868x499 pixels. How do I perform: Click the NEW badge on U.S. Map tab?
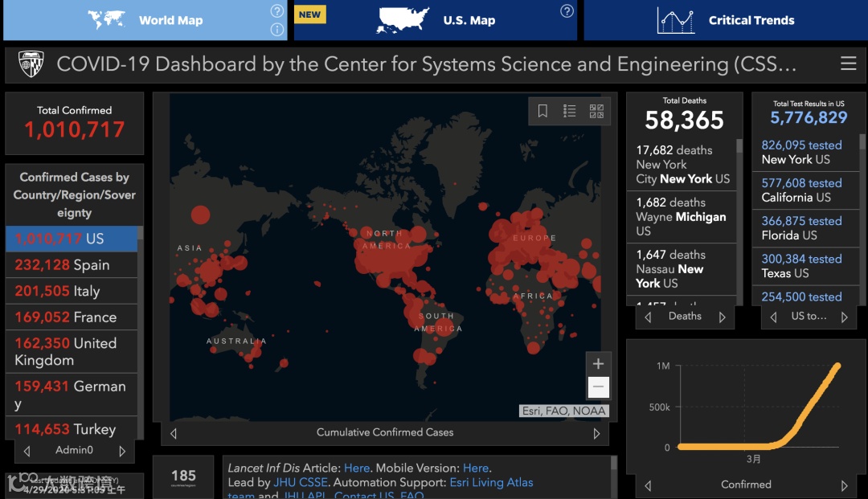310,14
